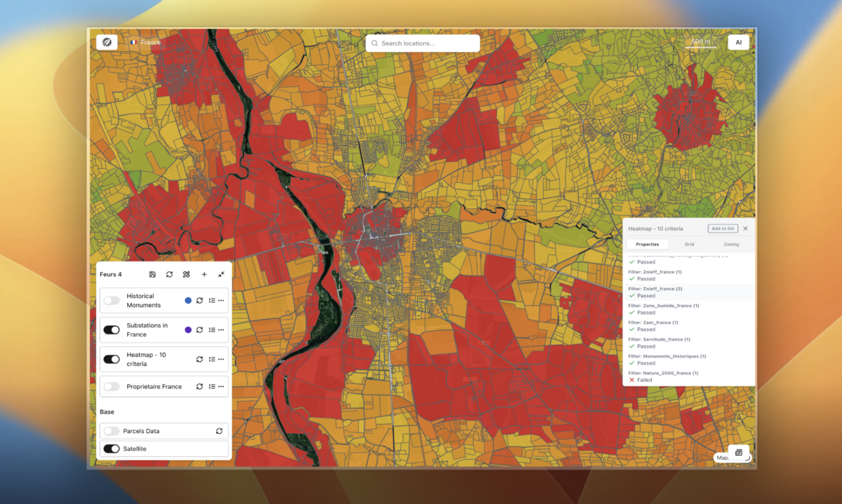Add a new layer with the plus icon

pos(204,275)
